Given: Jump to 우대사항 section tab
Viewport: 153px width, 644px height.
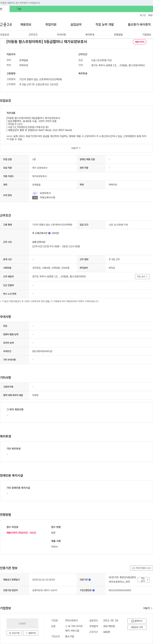Looking at the screenshot, I should pos(61,35).
